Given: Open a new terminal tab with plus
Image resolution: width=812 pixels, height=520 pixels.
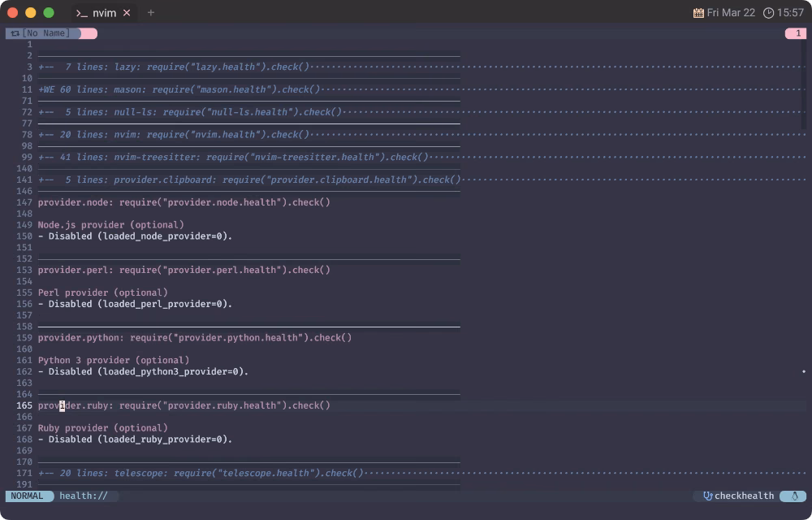Looking at the screenshot, I should point(151,13).
